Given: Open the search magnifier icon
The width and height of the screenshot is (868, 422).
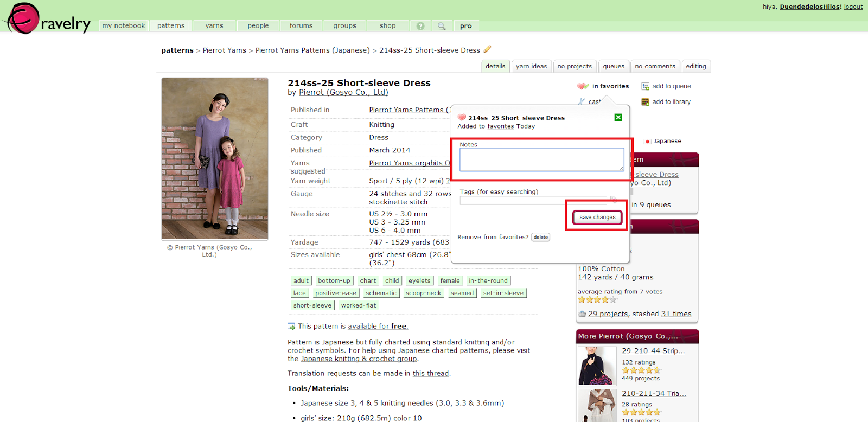Looking at the screenshot, I should [x=442, y=26].
